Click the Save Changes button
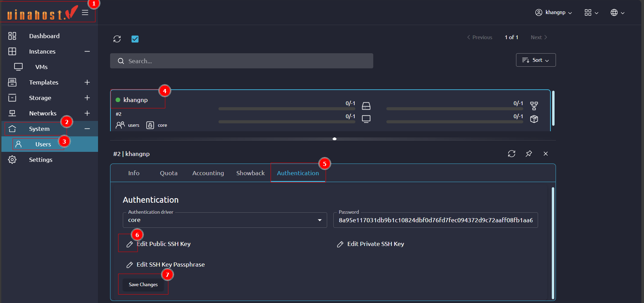The height and width of the screenshot is (303, 644). 143,284
